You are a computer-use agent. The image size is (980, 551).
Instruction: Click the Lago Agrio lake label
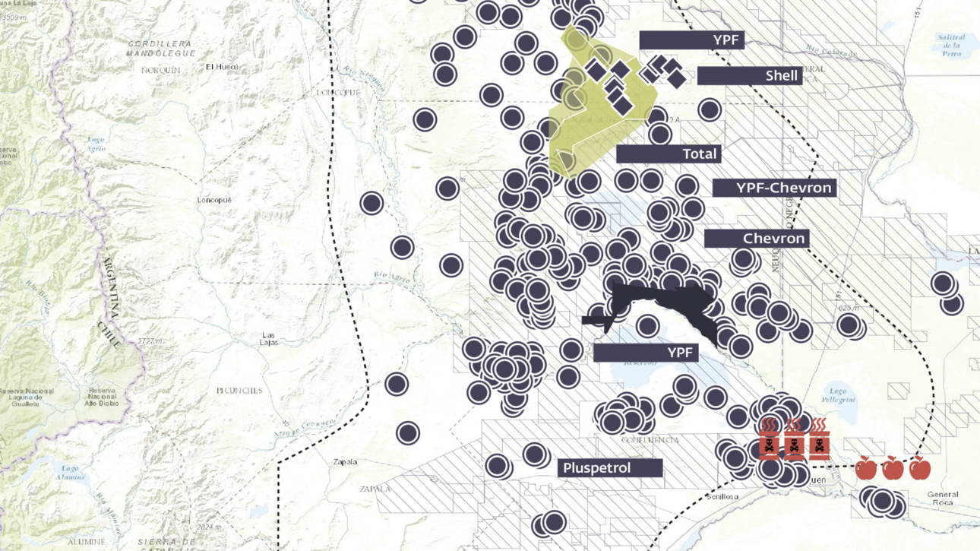tap(95, 146)
